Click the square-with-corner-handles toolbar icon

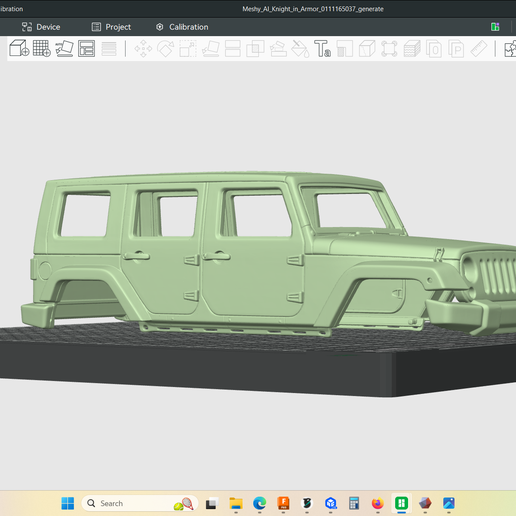coord(389,49)
